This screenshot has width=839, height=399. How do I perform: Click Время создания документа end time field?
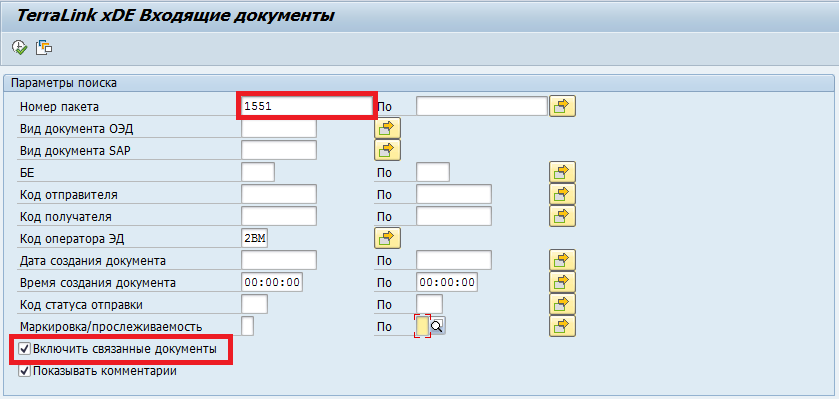[447, 282]
